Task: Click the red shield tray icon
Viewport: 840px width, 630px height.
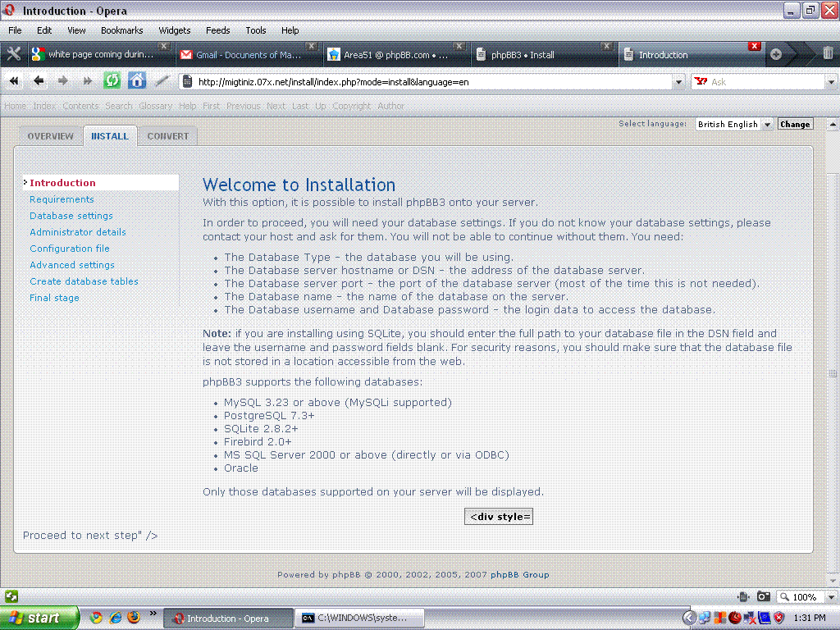Action: 779,618
